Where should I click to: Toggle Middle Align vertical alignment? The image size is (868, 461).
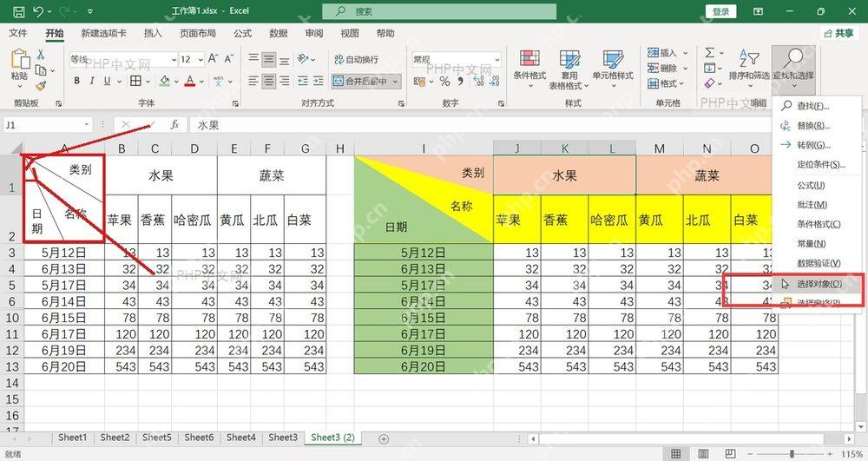[268, 59]
